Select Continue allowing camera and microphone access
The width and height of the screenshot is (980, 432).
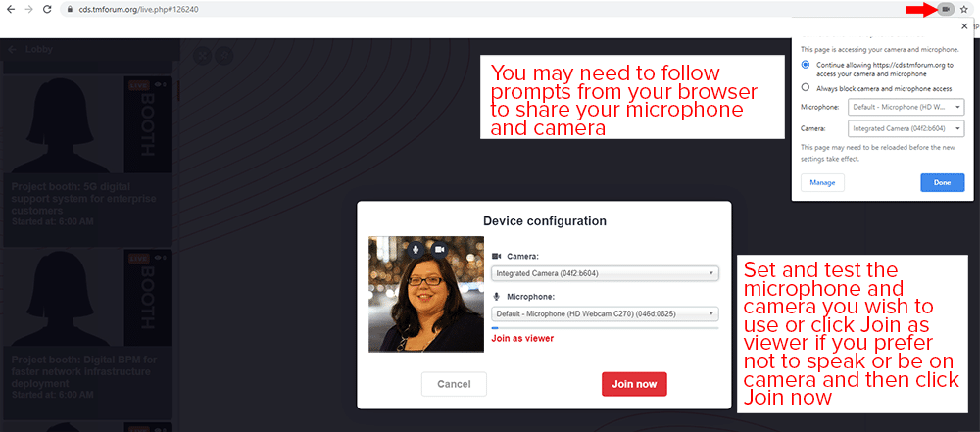point(805,65)
